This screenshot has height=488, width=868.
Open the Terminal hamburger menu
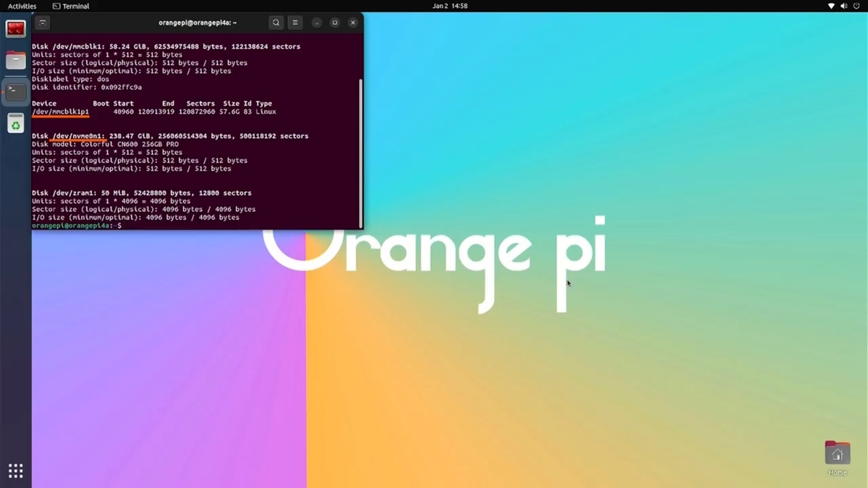[x=295, y=22]
